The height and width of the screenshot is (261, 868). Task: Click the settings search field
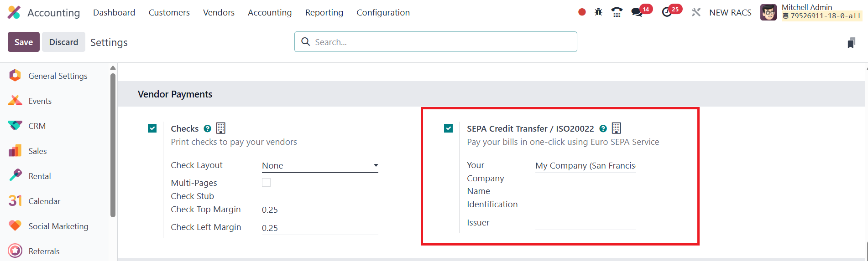(436, 42)
